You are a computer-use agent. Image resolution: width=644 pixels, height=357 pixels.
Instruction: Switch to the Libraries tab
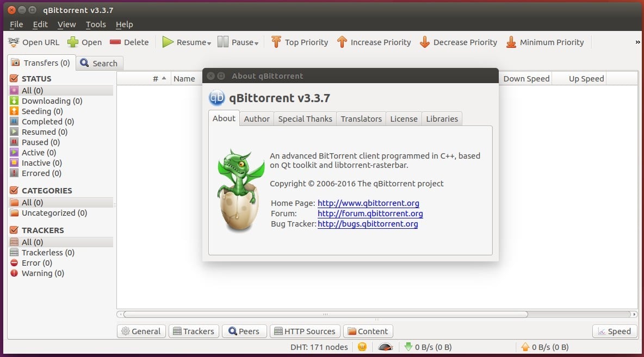pyautogui.click(x=442, y=118)
